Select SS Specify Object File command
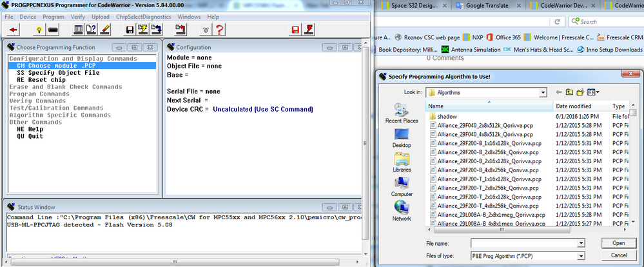Screen dimensions: 644x267 (58, 73)
